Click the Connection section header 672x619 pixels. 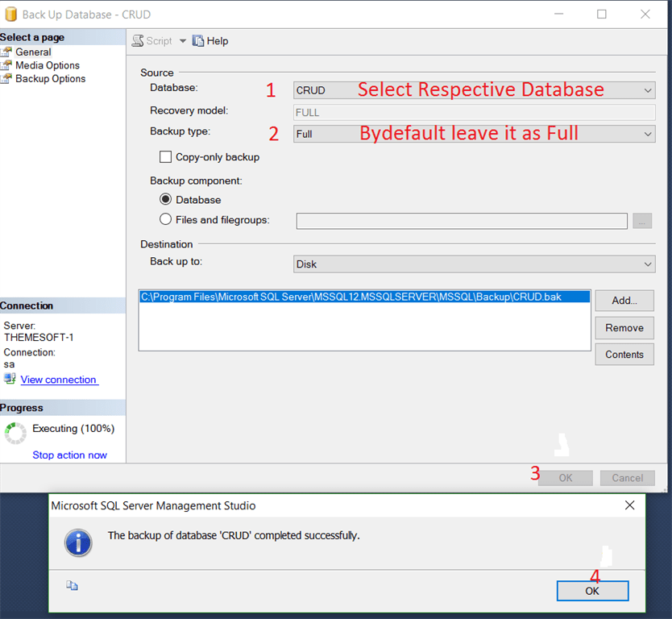point(63,305)
